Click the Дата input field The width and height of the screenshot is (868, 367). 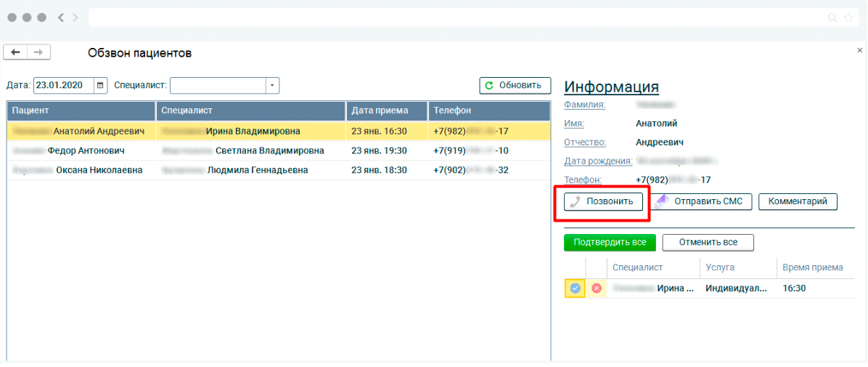pos(64,86)
